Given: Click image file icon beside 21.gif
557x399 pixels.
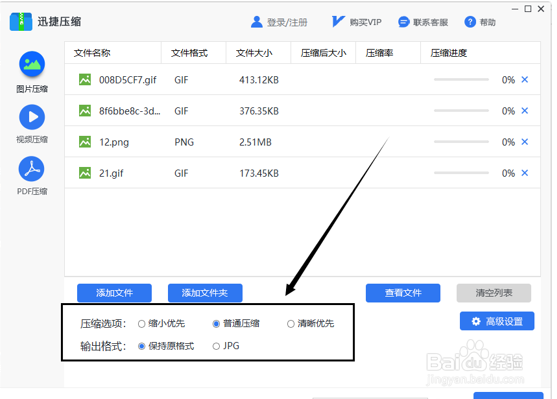Looking at the screenshot, I should tap(85, 173).
